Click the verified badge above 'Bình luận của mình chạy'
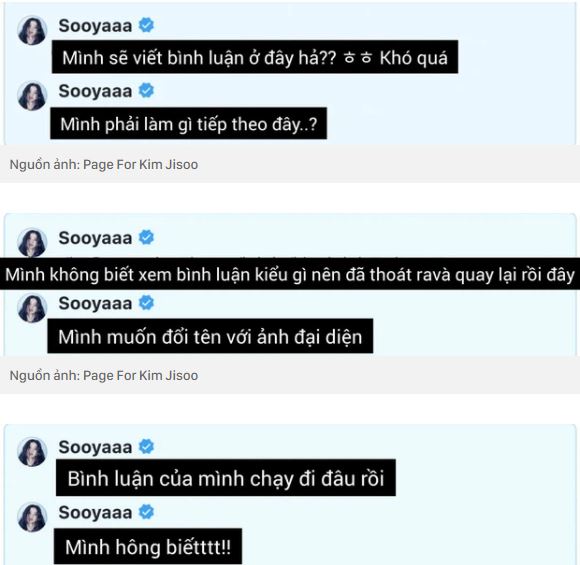This screenshot has width=580, height=565. pos(146,446)
